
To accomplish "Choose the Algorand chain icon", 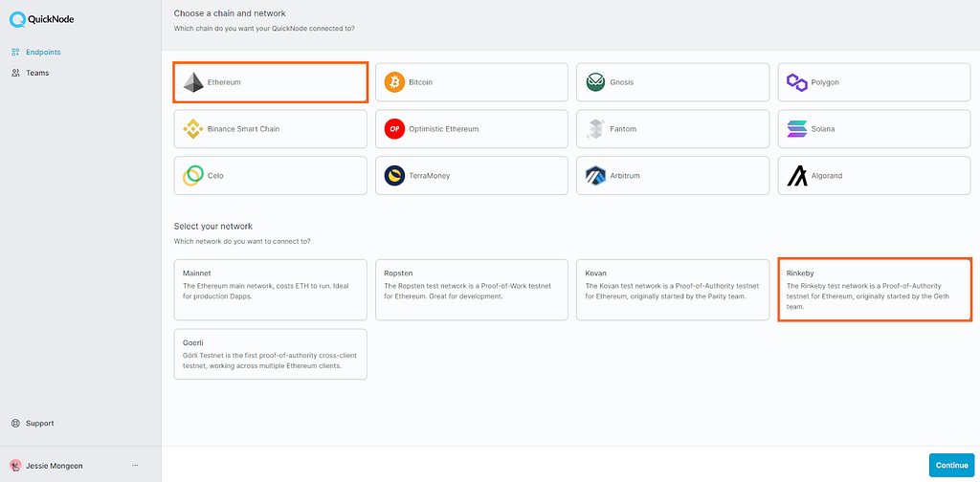I will [x=797, y=176].
